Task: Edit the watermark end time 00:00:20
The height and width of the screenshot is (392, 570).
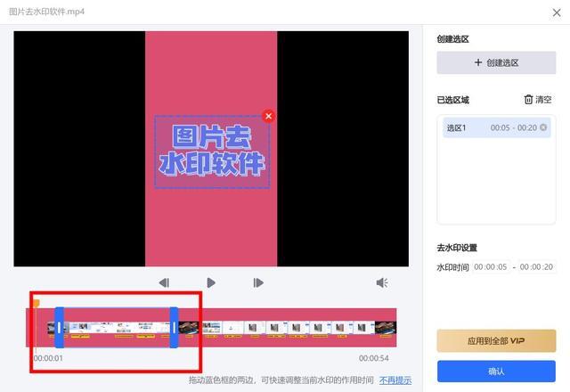Action: click(x=536, y=267)
